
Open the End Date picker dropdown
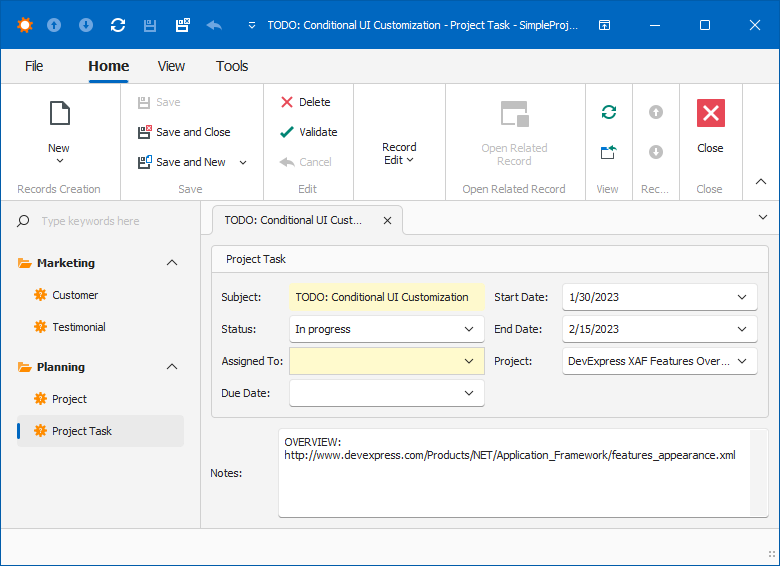coord(742,329)
